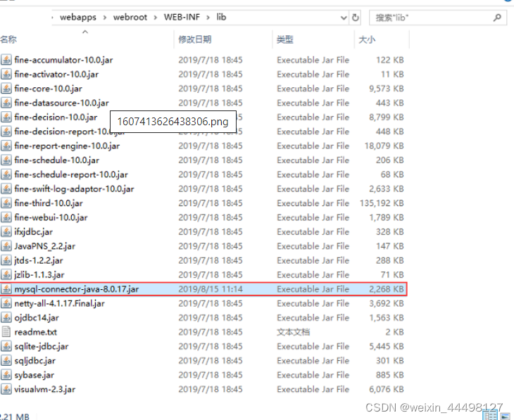Click the jar icon of visualvm-2.3.jar
514x420 pixels.
[x=6, y=389]
